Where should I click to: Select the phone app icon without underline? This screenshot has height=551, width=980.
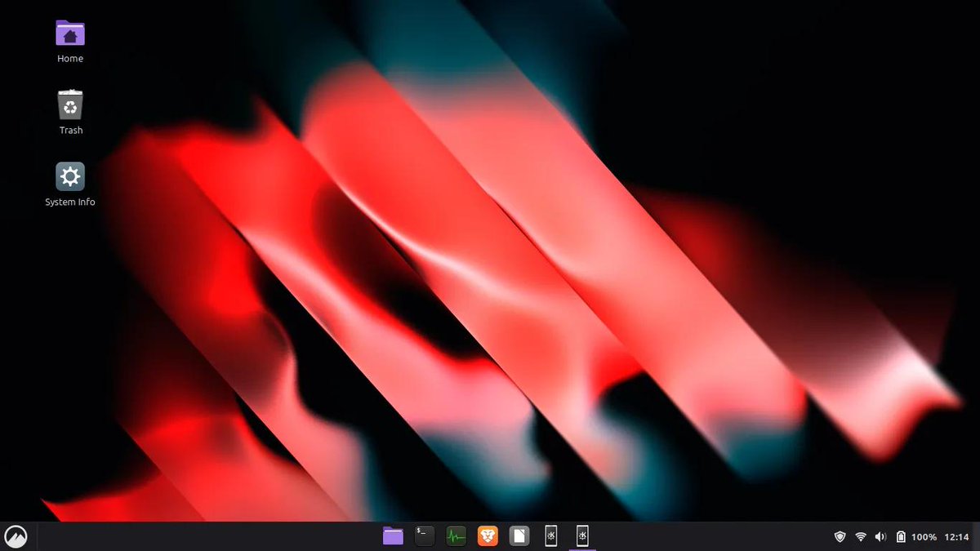click(x=551, y=535)
